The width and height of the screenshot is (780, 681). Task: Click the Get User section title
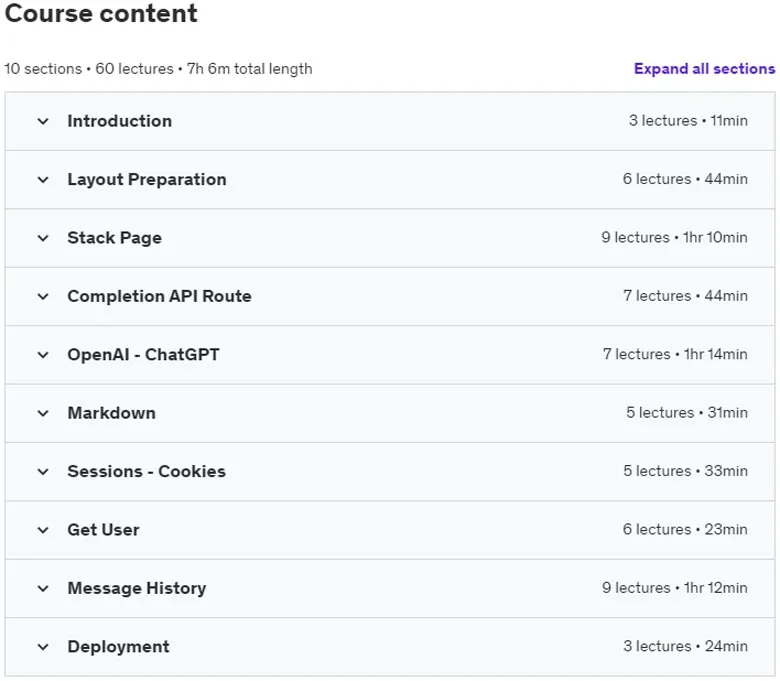[103, 530]
